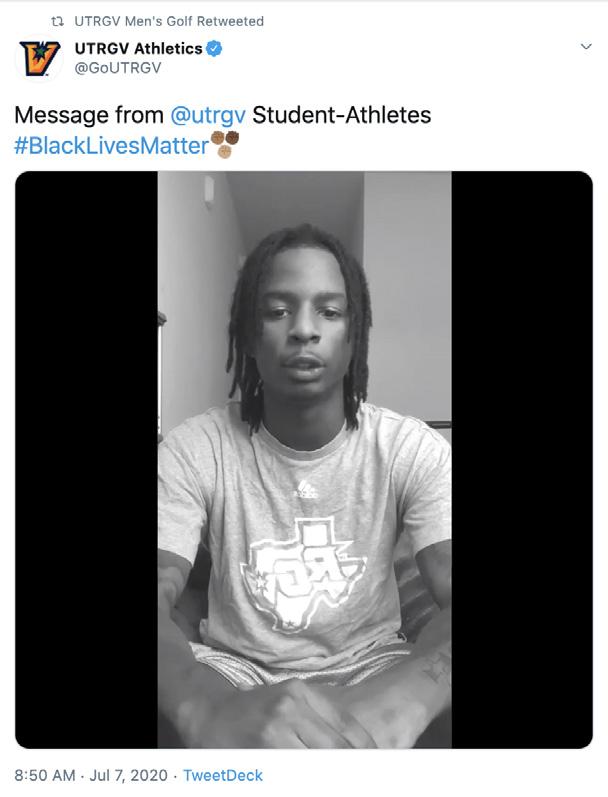Click the video's black right letterbox area

pyautogui.click(x=522, y=459)
